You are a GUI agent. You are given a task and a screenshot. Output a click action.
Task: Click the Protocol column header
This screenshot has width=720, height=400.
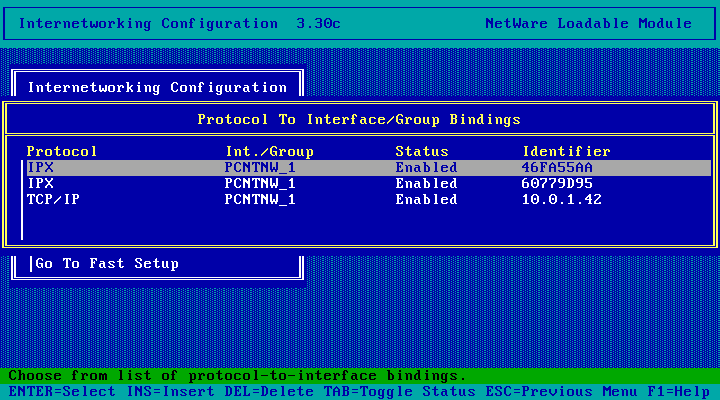(x=62, y=152)
